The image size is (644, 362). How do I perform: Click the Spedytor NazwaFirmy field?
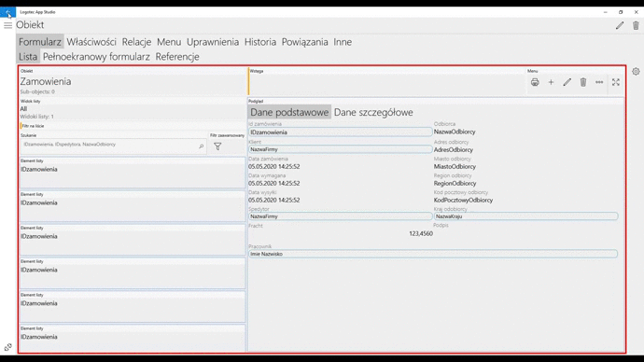click(340, 216)
